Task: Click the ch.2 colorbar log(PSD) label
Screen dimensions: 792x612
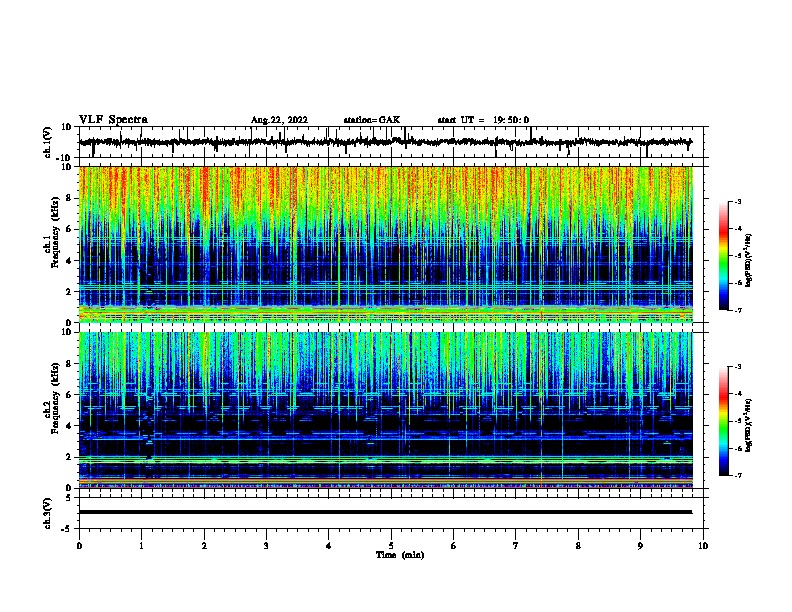Action: 749,425
